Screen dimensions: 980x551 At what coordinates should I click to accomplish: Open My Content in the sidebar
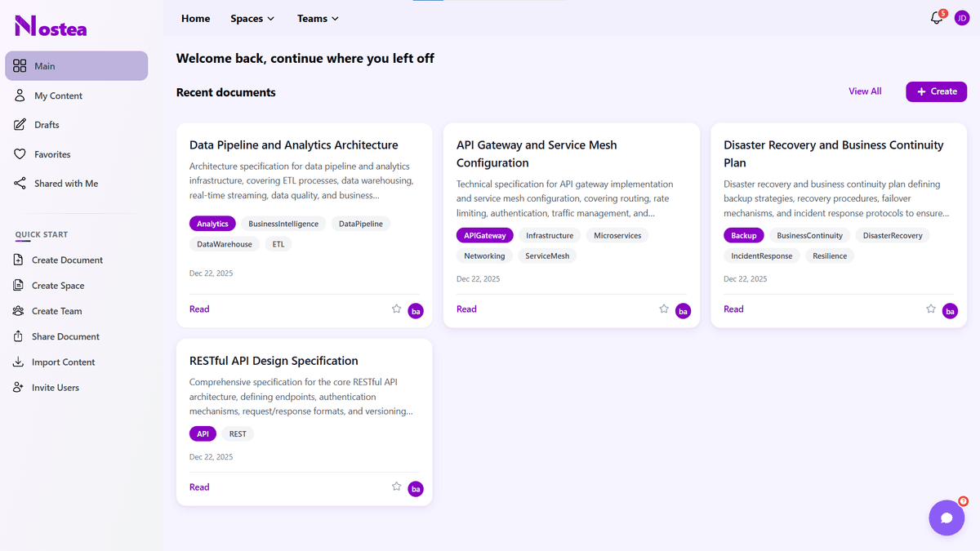click(58, 96)
